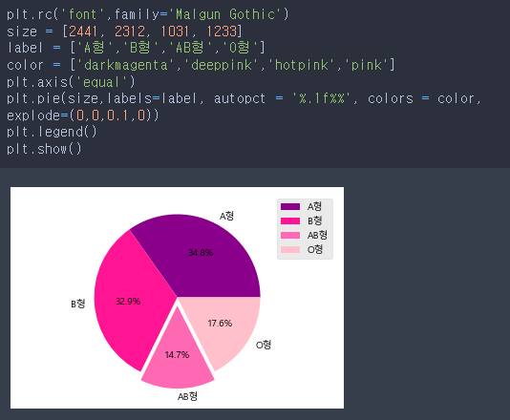The image size is (510, 420).
Task: Click the 'equal' string in plt.axis
Action: click(x=101, y=82)
